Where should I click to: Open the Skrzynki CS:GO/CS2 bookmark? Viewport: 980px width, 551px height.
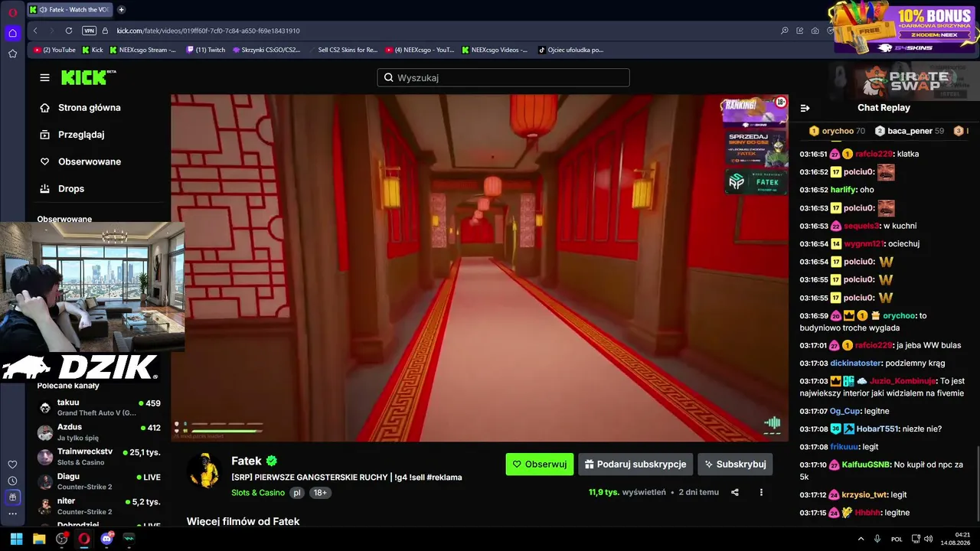pyautogui.click(x=266, y=50)
